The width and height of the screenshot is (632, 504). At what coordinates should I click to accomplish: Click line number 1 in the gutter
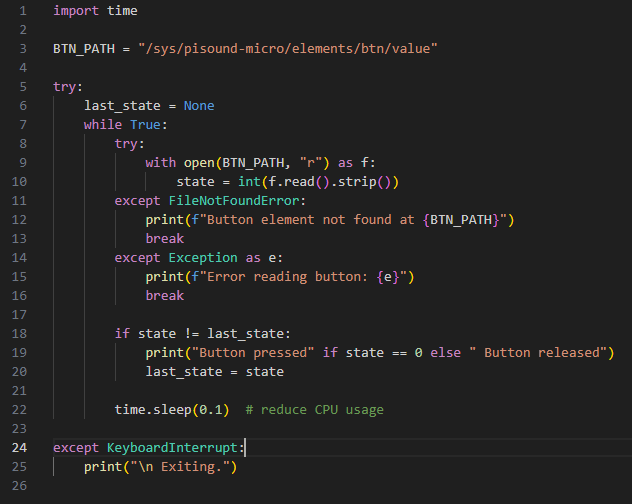[21, 11]
